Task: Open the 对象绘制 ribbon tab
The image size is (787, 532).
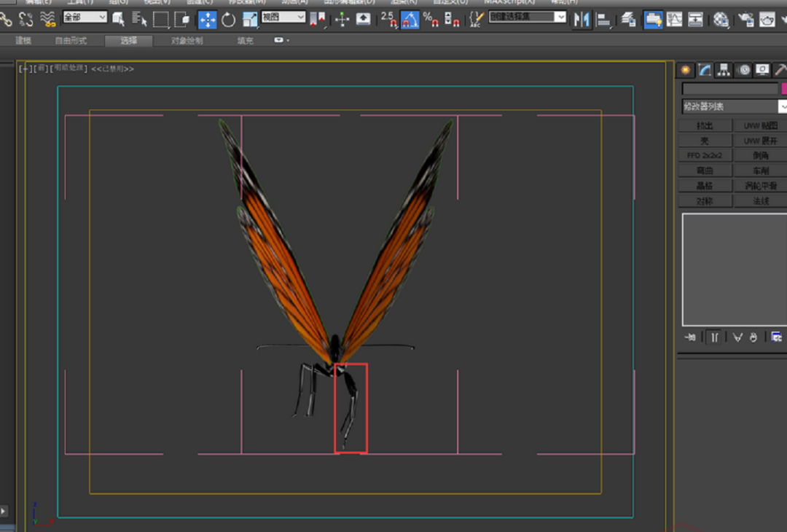Action: click(187, 41)
